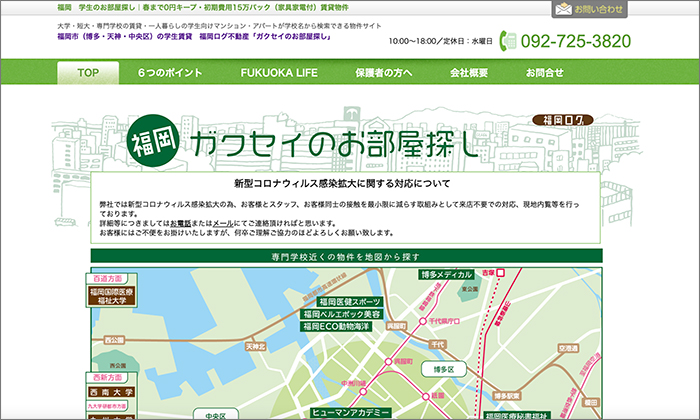Click the green 春まで0円キープ headline text
Viewport: 700px width, 420px height.
point(203,8)
